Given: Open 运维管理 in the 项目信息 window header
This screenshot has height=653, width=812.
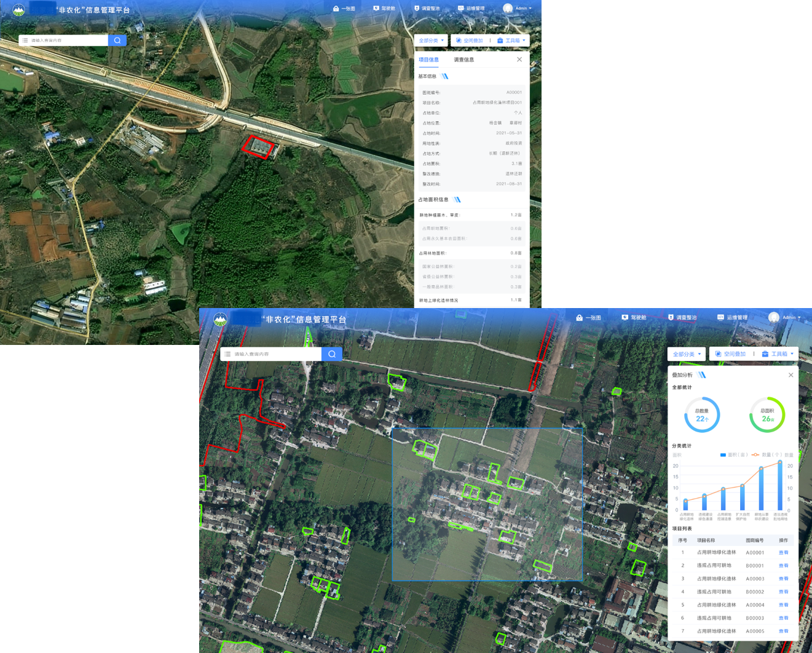Looking at the screenshot, I should (x=471, y=9).
